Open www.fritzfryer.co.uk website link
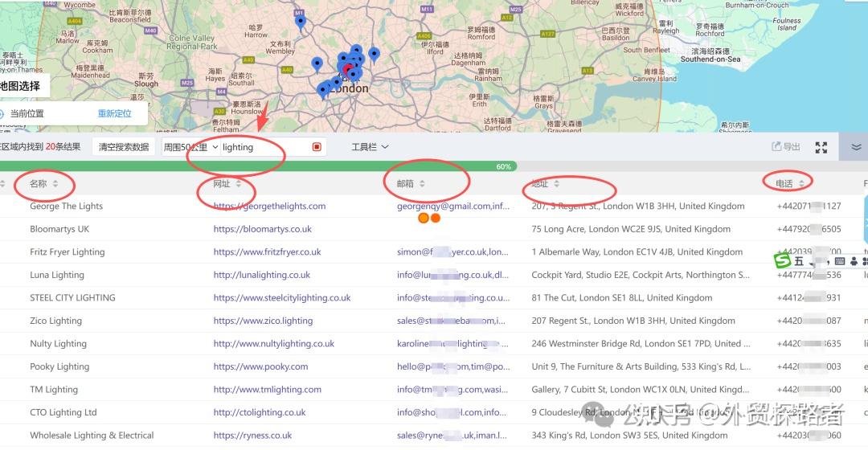 point(268,252)
